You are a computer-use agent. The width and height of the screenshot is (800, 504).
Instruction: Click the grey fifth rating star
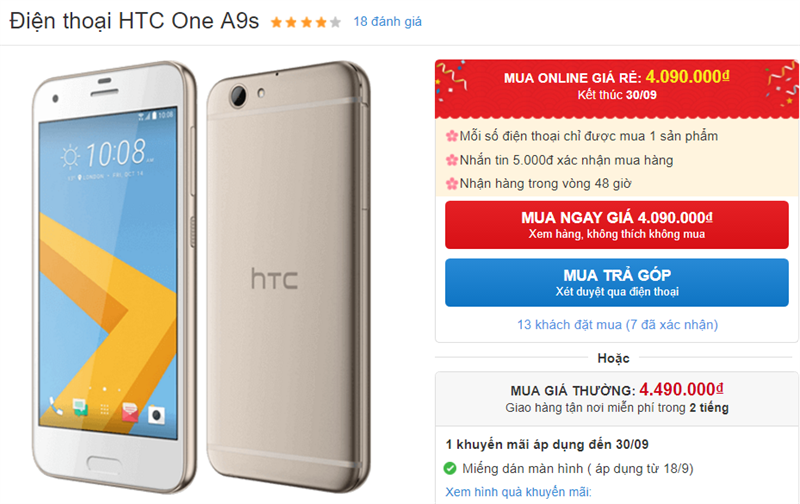[335, 22]
